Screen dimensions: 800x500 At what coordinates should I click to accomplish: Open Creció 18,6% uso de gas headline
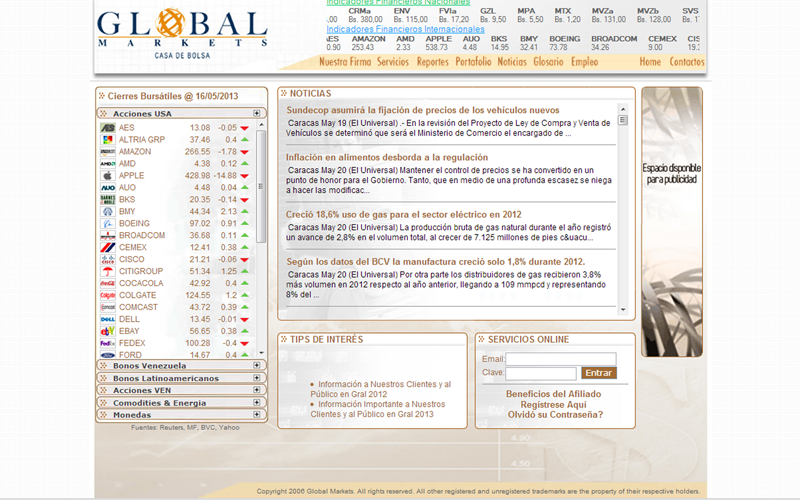pos(404,215)
